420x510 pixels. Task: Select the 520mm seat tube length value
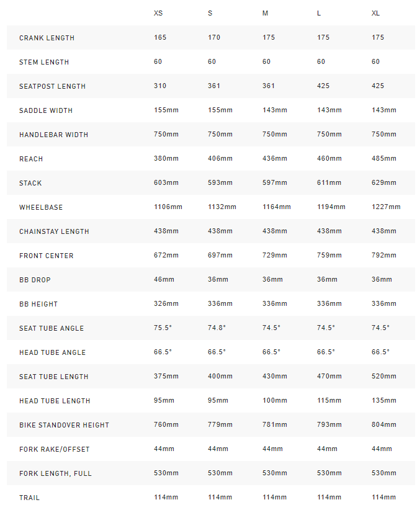383,376
